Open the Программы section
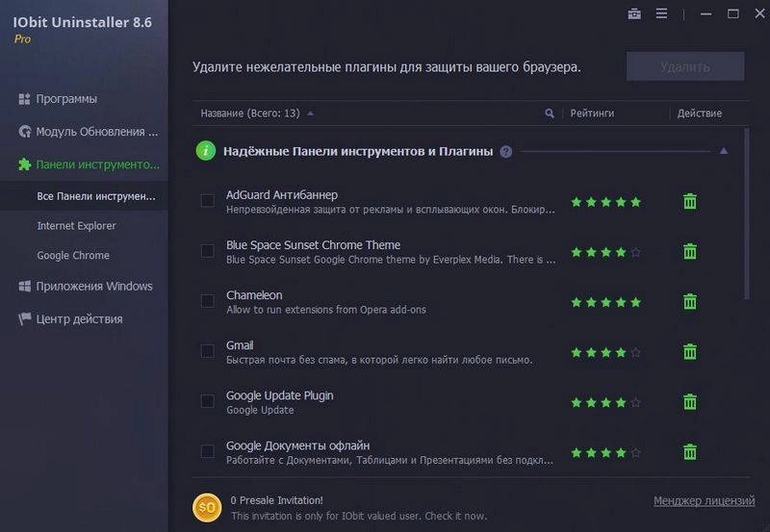770x532 pixels. coord(66,99)
